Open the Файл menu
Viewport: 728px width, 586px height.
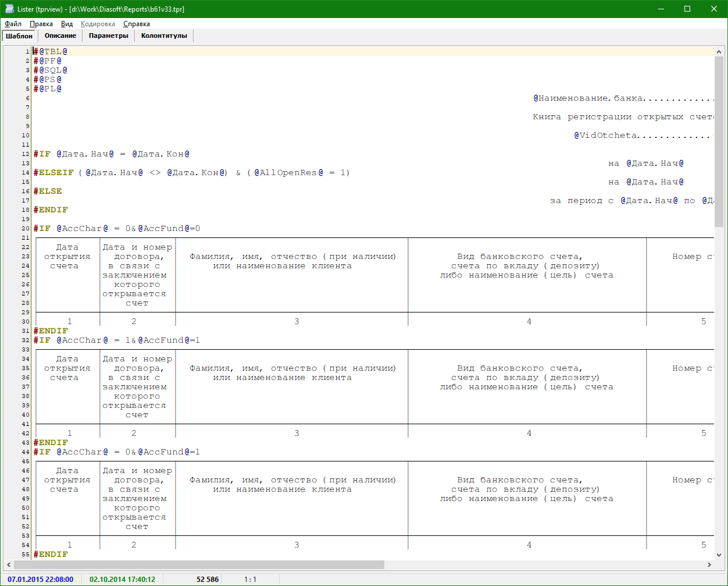click(x=13, y=24)
